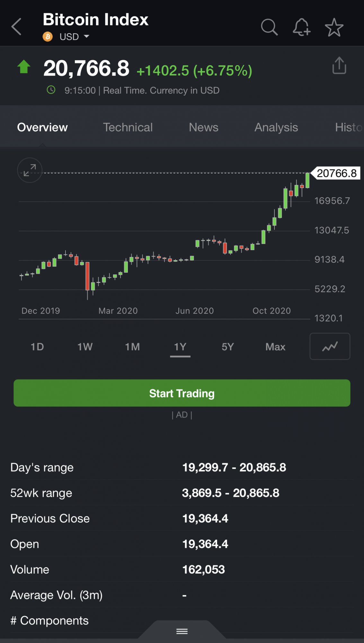This screenshot has width=364, height=643.
Task: Select the 1D chart timeframe
Action: pos(37,347)
